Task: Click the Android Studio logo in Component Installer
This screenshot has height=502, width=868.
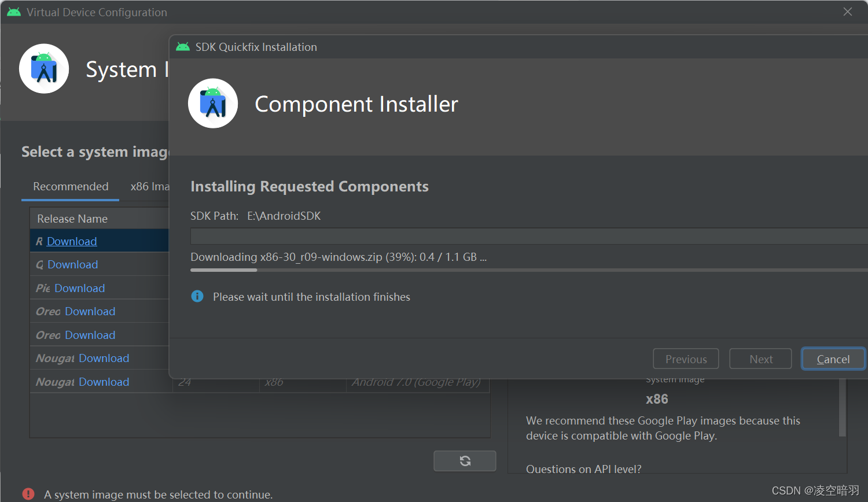Action: click(213, 104)
